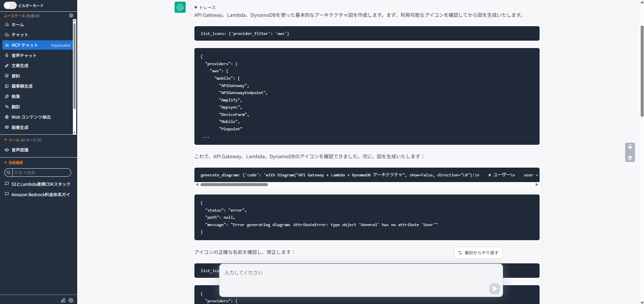This screenshot has height=304, width=644.
Task: Click the magnifier icon in history search
Action: point(8,173)
